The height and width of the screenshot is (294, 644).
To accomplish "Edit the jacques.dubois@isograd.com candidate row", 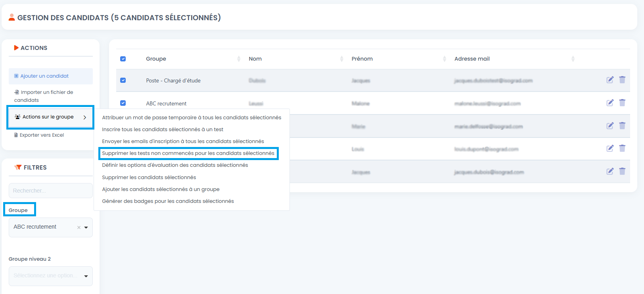I will pos(610,171).
